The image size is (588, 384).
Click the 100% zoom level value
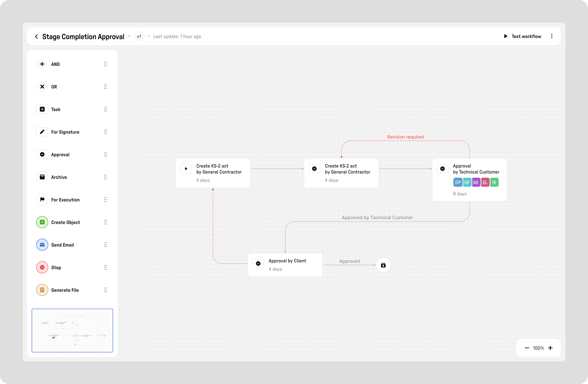point(538,348)
